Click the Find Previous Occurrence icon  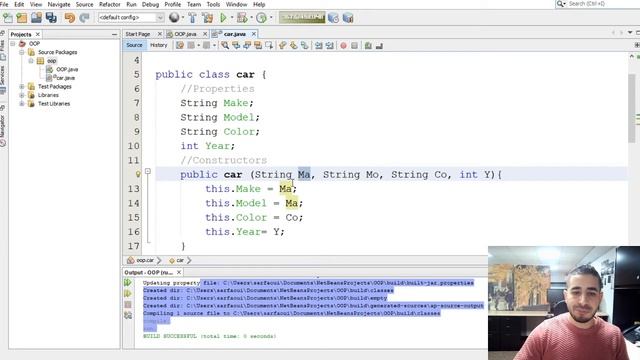[x=236, y=46]
